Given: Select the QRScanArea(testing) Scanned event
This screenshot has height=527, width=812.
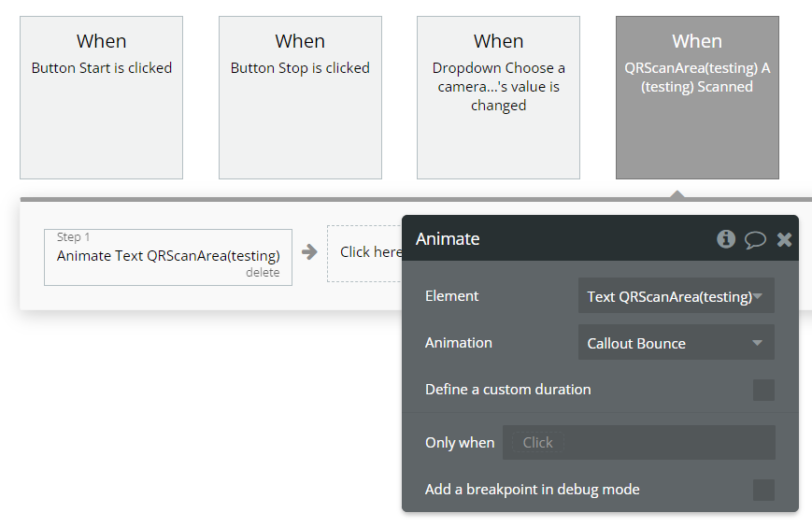Looking at the screenshot, I should (x=697, y=97).
